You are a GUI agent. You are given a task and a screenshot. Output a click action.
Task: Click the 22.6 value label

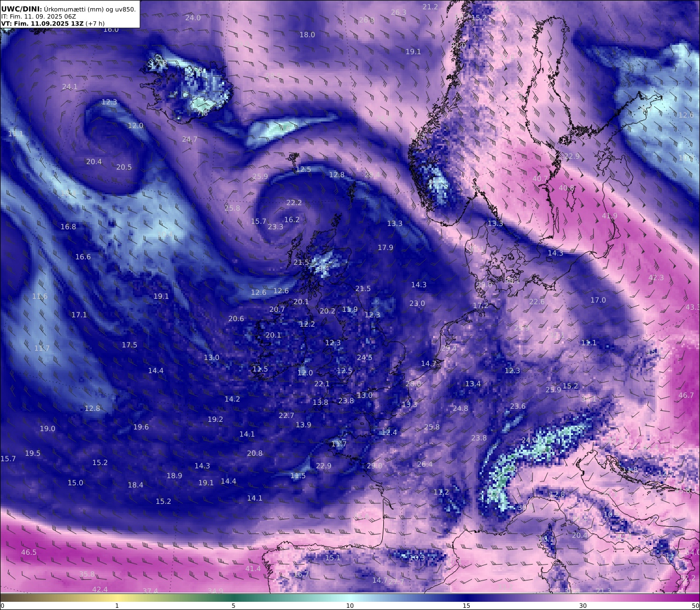pos(537,301)
